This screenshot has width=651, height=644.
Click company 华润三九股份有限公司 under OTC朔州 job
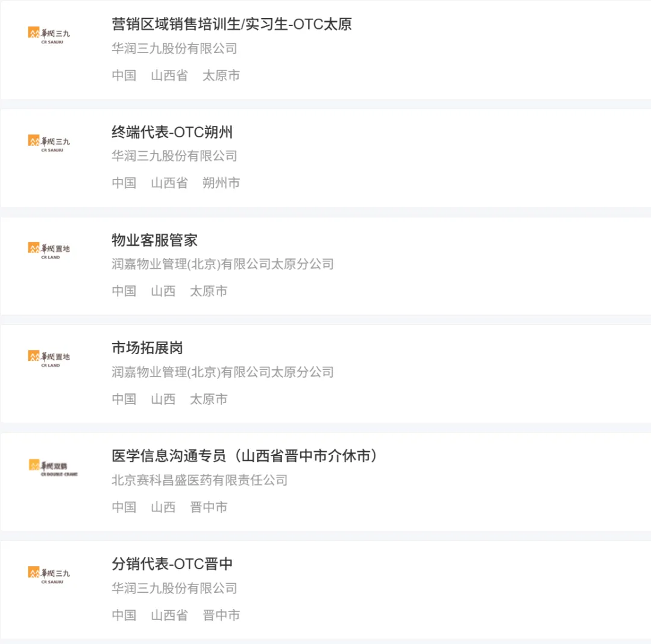pos(174,156)
